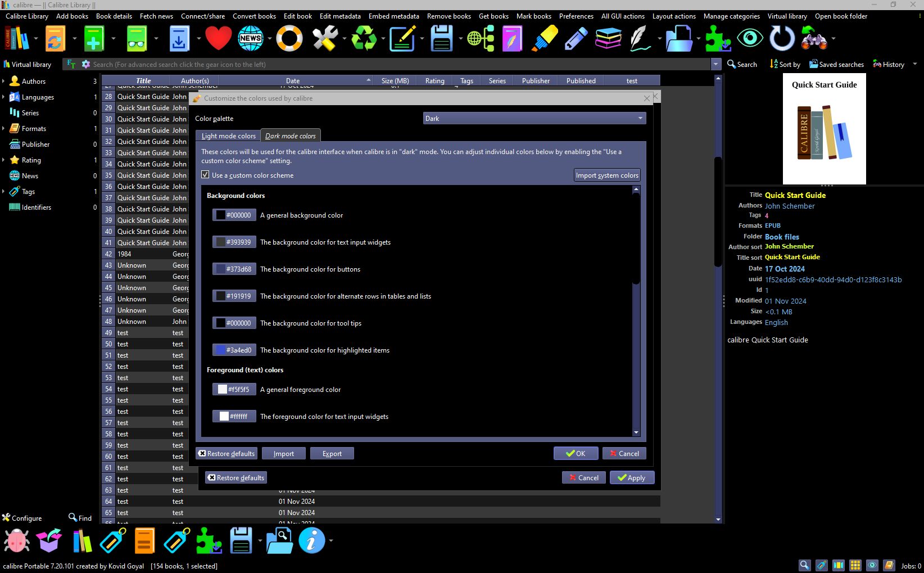The image size is (924, 573).
Task: Click the circular restart arrow toolbar icon
Action: pos(782,38)
